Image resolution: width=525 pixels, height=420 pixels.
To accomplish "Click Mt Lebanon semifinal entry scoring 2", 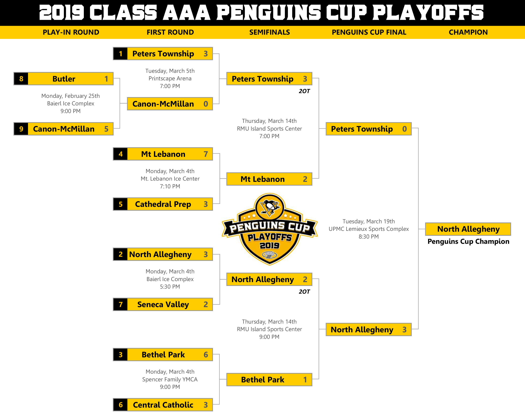I will (269, 179).
